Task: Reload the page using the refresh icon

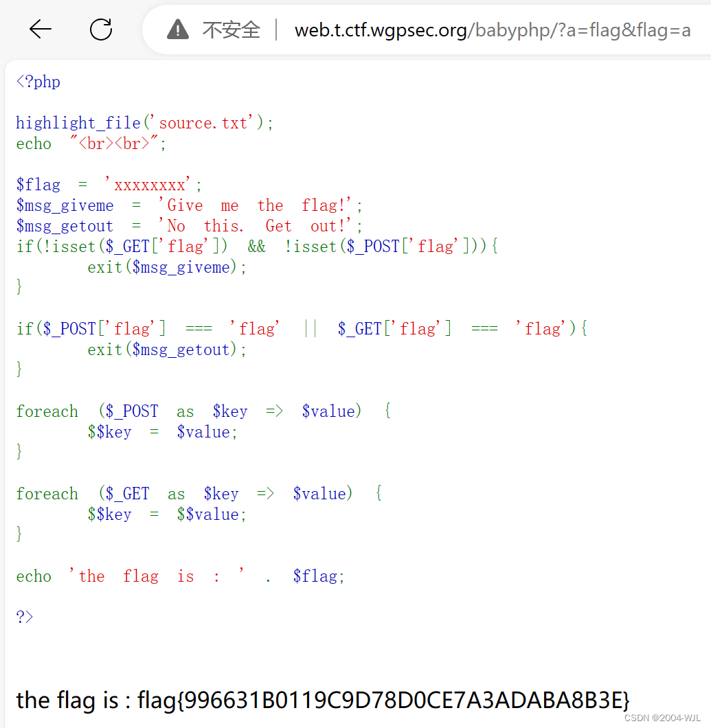Action: pos(100,29)
